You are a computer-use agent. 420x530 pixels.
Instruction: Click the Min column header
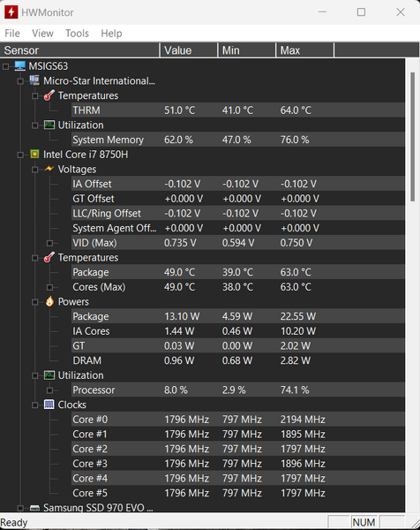click(x=247, y=50)
